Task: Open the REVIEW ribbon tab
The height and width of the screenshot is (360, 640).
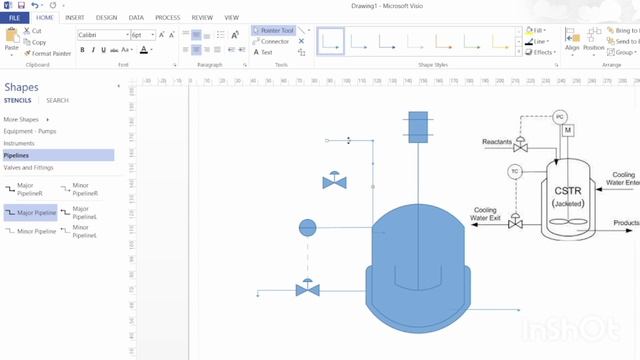Action: (202, 18)
